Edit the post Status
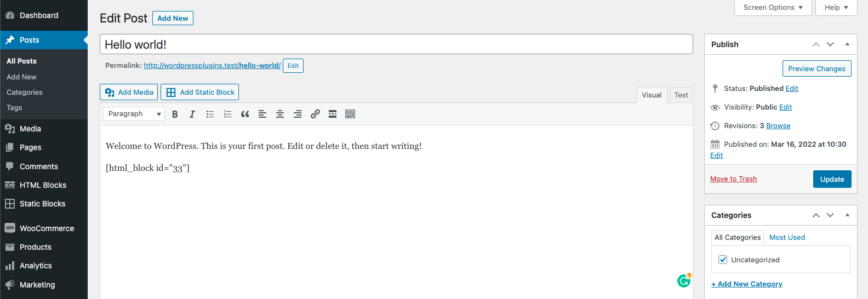The height and width of the screenshot is (299, 868). (792, 88)
